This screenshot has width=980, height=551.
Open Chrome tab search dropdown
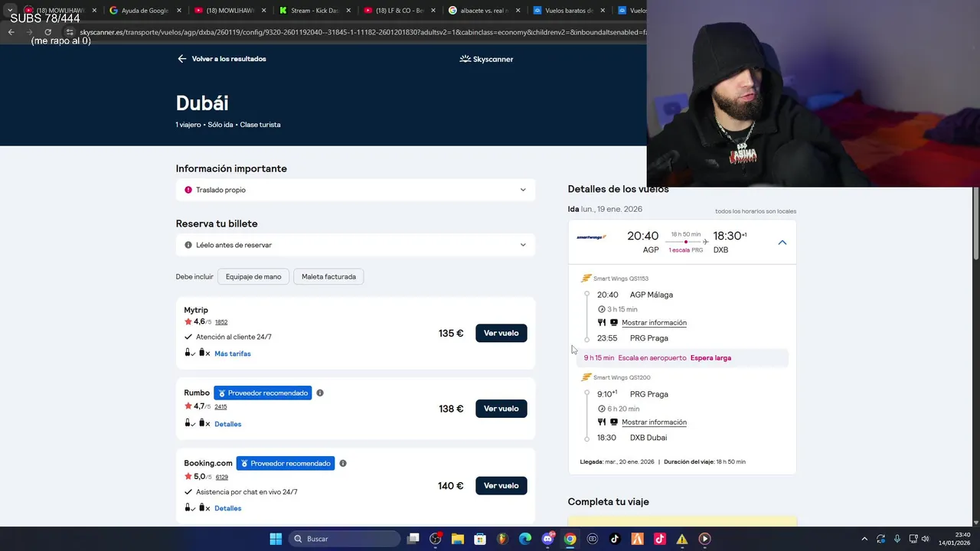point(11,11)
